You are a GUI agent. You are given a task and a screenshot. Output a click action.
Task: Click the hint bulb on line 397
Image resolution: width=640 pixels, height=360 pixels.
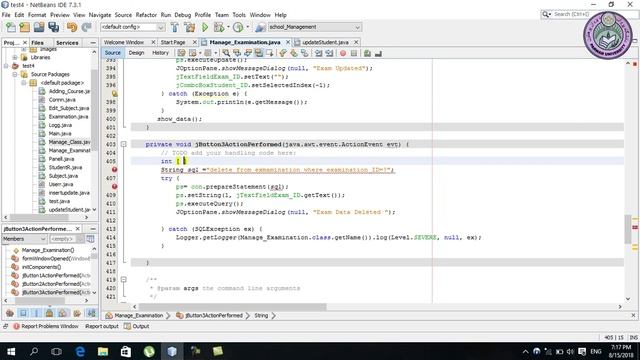pos(115,93)
